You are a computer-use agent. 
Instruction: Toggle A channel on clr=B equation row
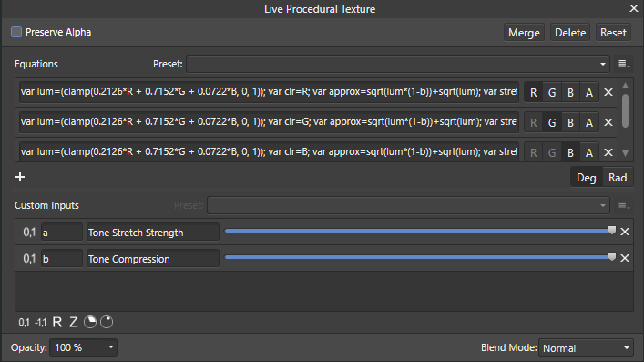(589, 152)
